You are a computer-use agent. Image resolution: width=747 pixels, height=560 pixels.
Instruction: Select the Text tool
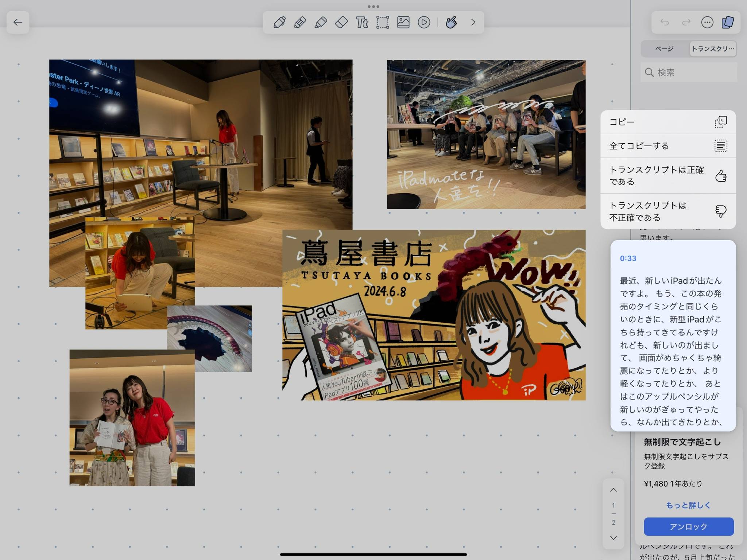point(362,22)
